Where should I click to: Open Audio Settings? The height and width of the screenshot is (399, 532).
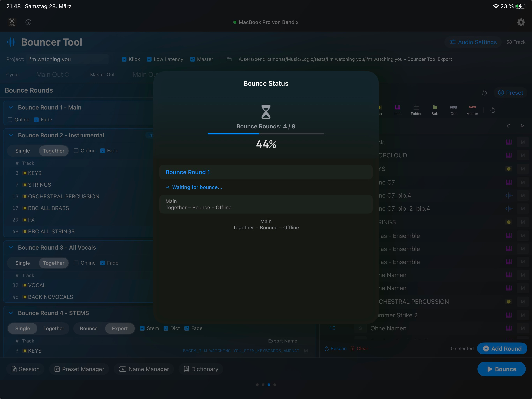click(x=473, y=42)
